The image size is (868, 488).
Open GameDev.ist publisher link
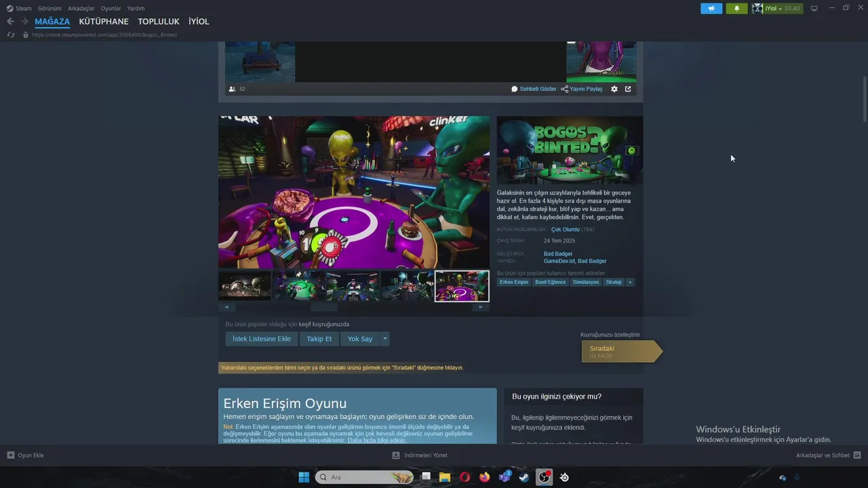click(559, 261)
